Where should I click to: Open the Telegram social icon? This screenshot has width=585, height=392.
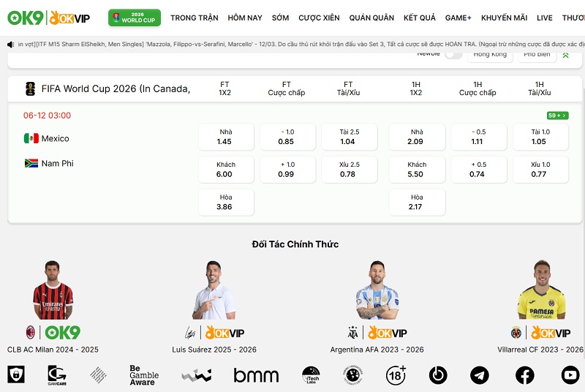pos(480,375)
